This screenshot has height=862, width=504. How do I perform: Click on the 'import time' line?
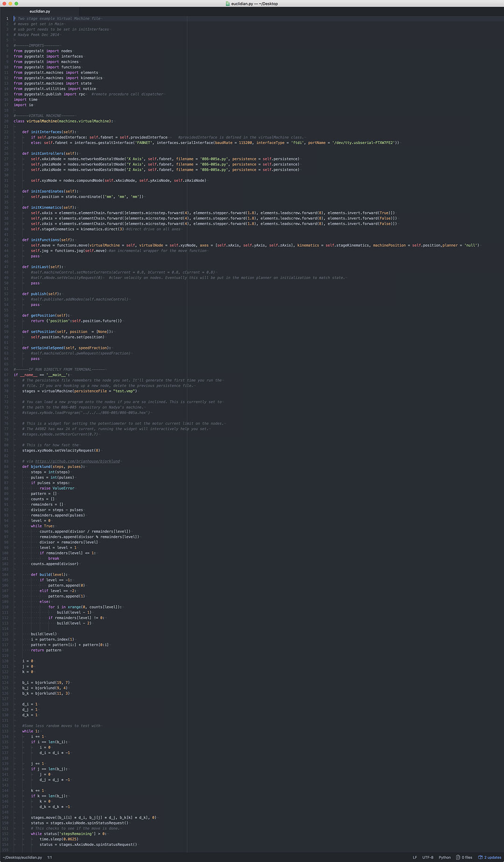click(x=26, y=99)
